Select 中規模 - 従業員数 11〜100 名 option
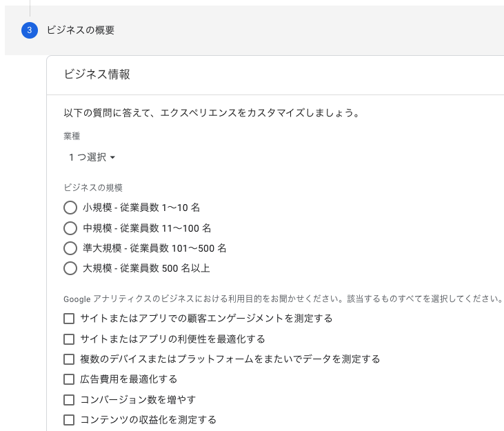 coord(70,228)
